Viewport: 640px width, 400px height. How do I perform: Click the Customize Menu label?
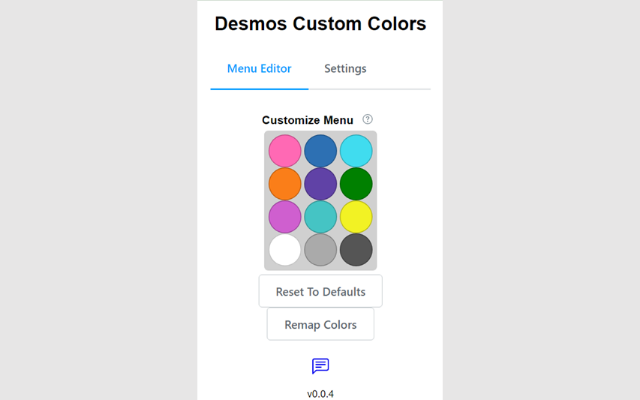click(307, 120)
